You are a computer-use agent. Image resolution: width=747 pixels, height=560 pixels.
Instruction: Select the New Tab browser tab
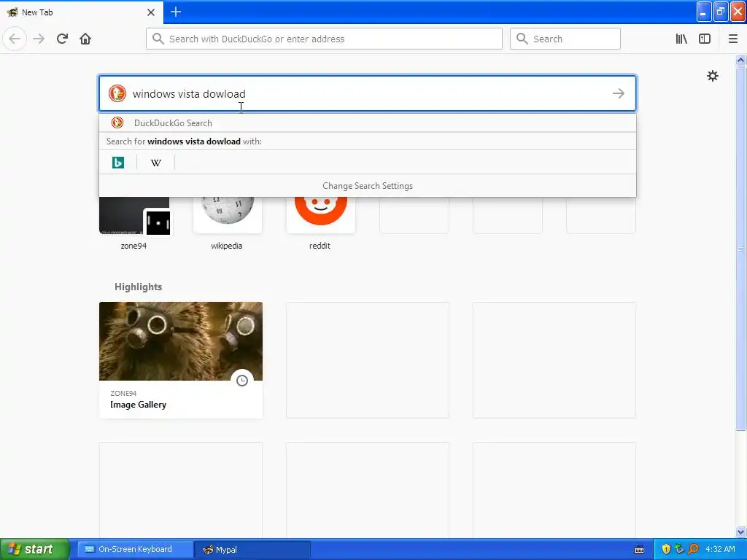(x=82, y=12)
